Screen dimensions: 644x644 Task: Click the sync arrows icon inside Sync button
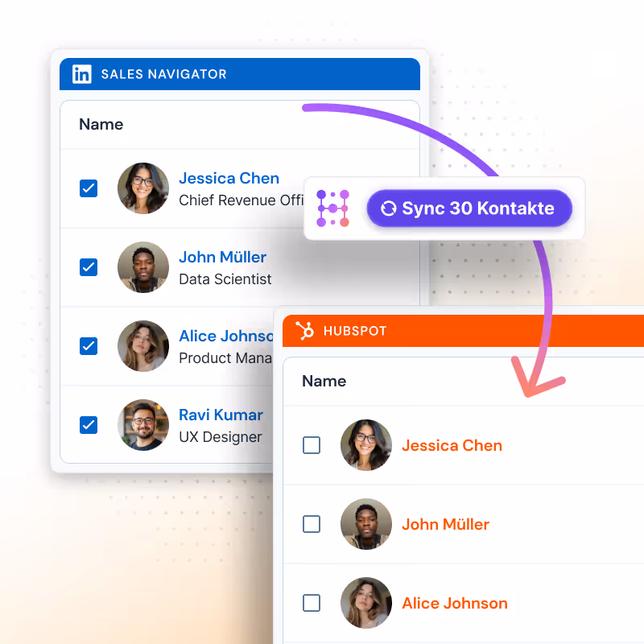388,208
